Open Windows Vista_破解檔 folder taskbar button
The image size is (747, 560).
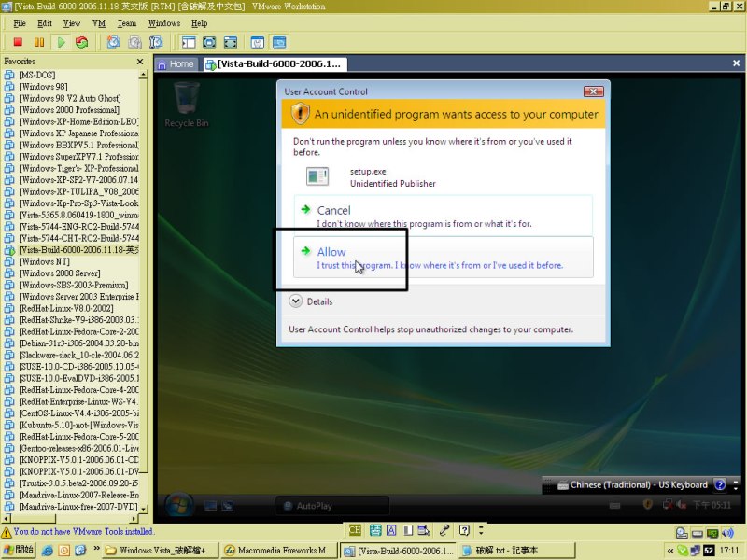[161, 551]
